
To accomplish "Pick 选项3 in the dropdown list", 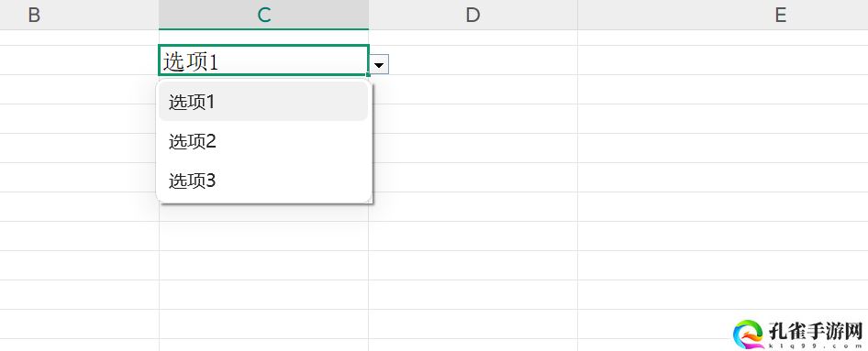I will [x=263, y=181].
